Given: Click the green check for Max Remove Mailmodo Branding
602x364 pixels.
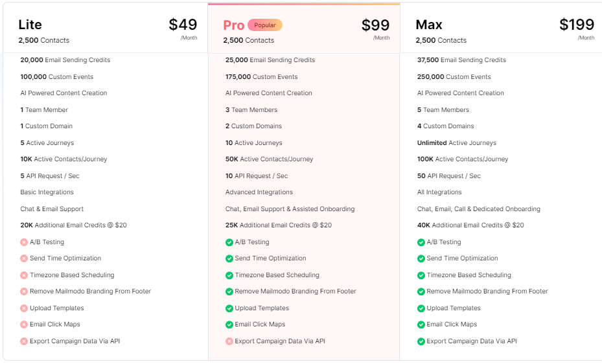Looking at the screenshot, I should click(x=421, y=291).
